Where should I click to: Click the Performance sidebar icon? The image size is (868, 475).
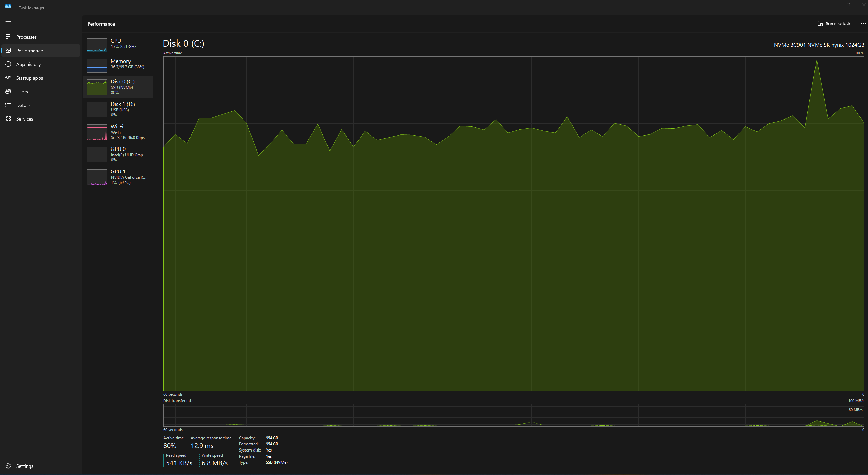pyautogui.click(x=8, y=50)
